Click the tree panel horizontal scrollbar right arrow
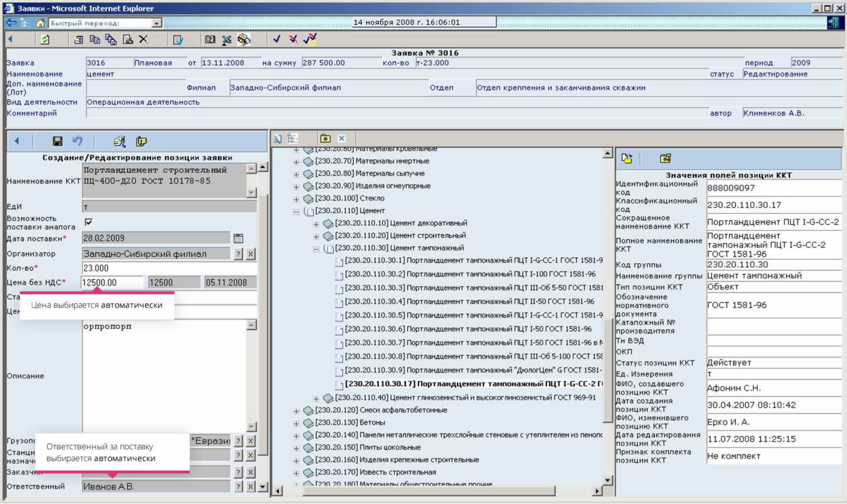Image resolution: width=847 pixels, height=504 pixels. point(597,491)
